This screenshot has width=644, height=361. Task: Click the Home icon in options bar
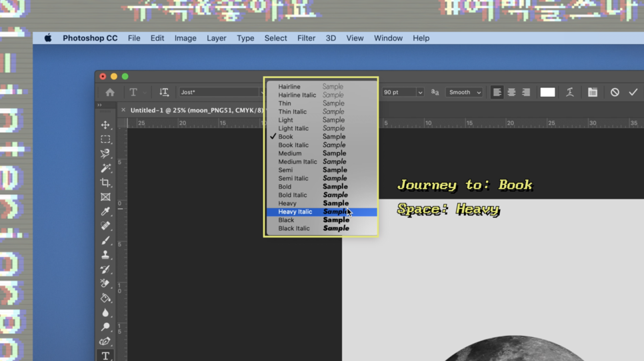[x=110, y=92]
